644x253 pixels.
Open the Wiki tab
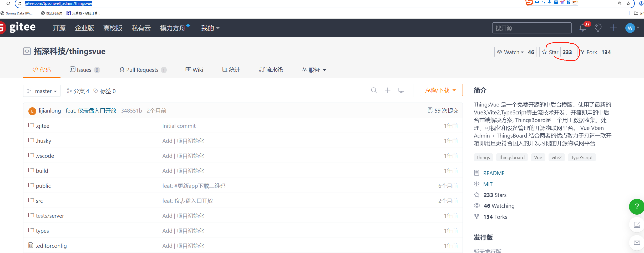click(x=194, y=70)
